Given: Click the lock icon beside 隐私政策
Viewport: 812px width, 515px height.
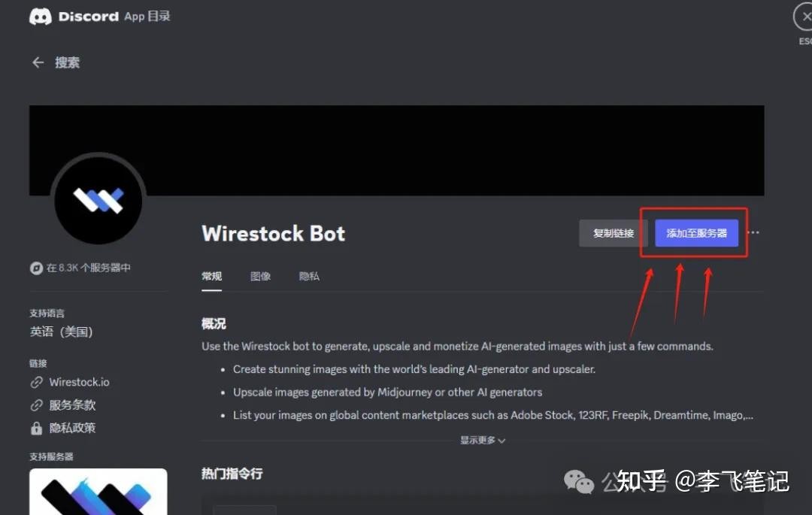Looking at the screenshot, I should click(x=36, y=429).
